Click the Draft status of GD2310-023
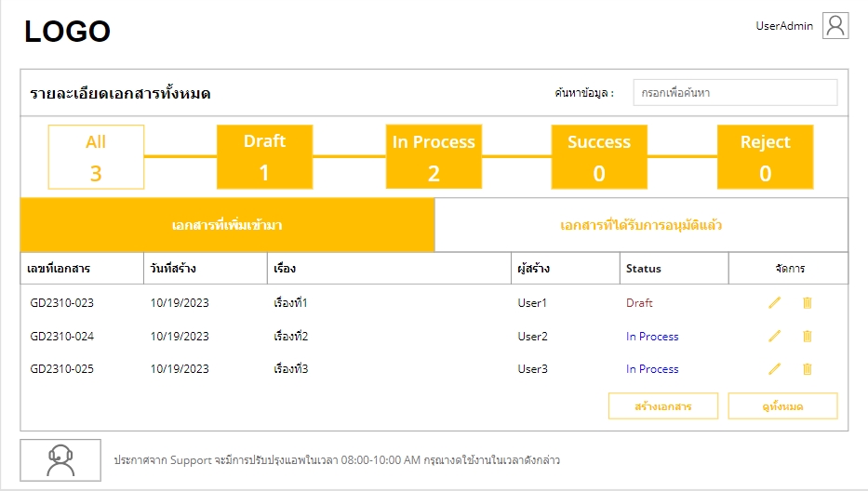868x491 pixels. click(639, 303)
